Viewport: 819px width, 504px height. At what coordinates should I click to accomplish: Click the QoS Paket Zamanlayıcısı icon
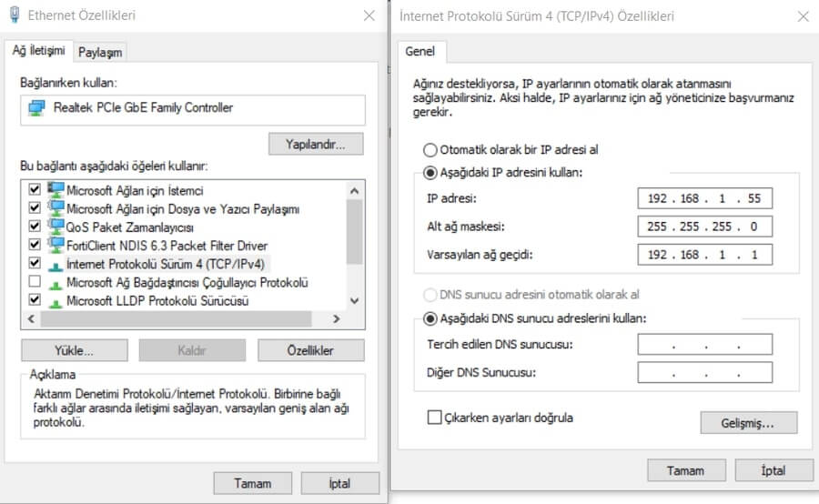(56, 227)
